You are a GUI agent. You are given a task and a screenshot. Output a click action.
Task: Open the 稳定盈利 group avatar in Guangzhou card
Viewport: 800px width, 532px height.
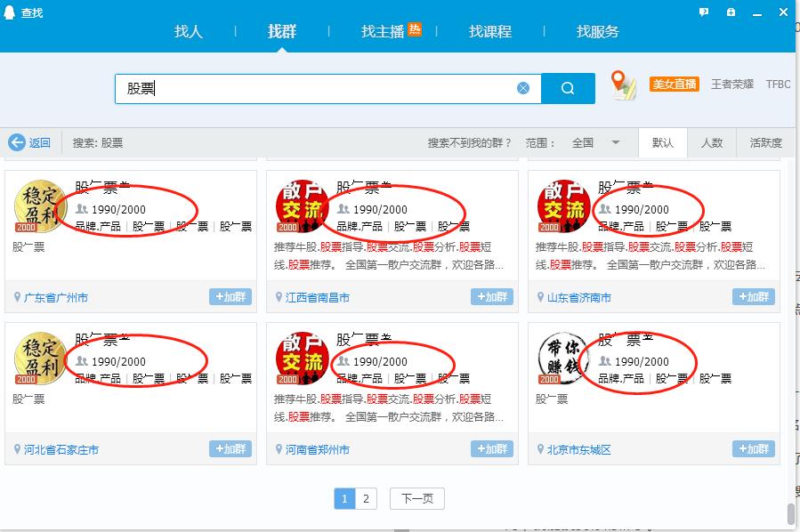(40, 206)
